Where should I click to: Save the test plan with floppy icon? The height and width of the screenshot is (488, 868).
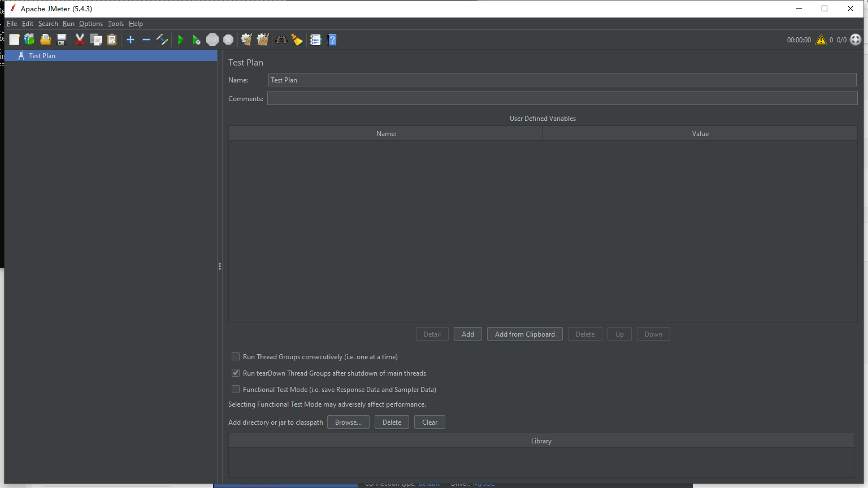click(62, 40)
